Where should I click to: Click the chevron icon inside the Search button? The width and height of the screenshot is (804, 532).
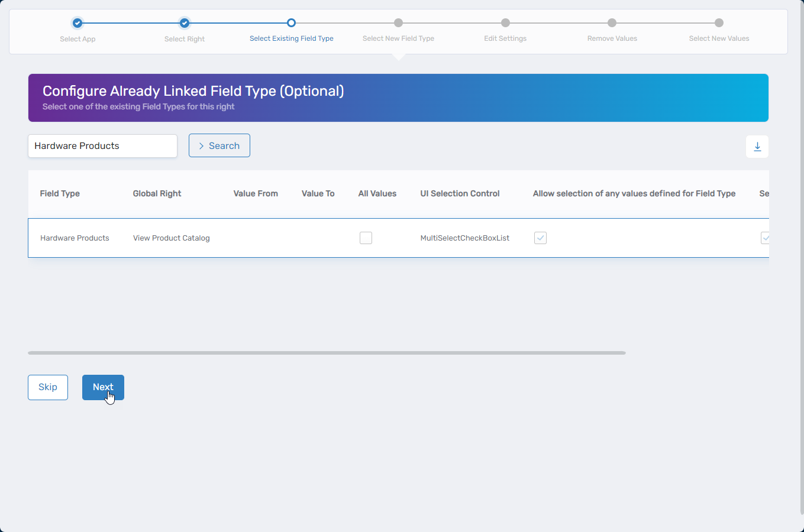tap(202, 145)
